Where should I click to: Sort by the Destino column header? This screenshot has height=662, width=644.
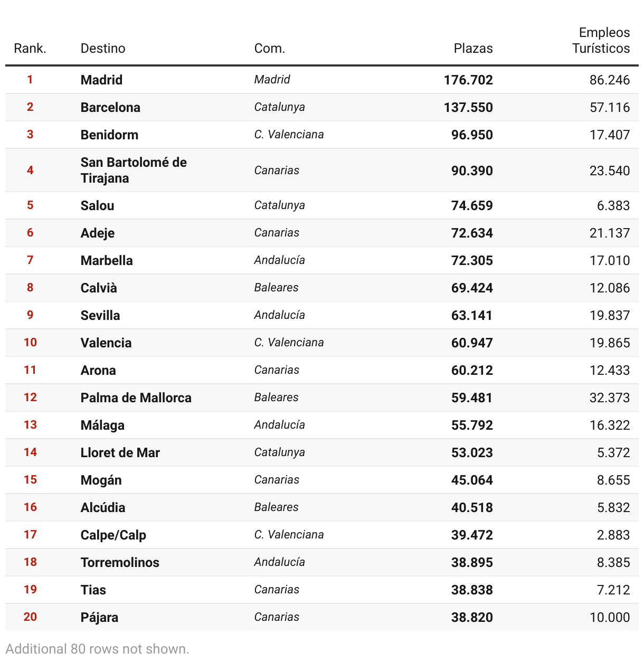[103, 49]
